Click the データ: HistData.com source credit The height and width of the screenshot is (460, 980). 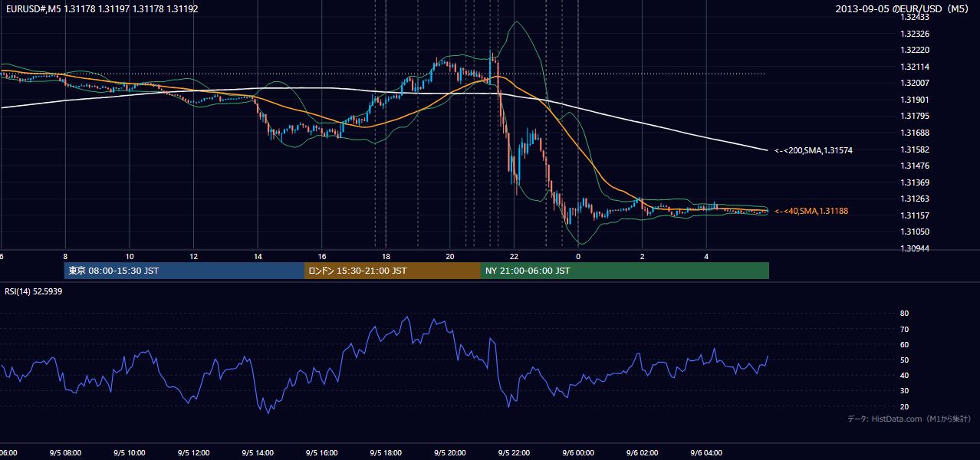coord(909,419)
